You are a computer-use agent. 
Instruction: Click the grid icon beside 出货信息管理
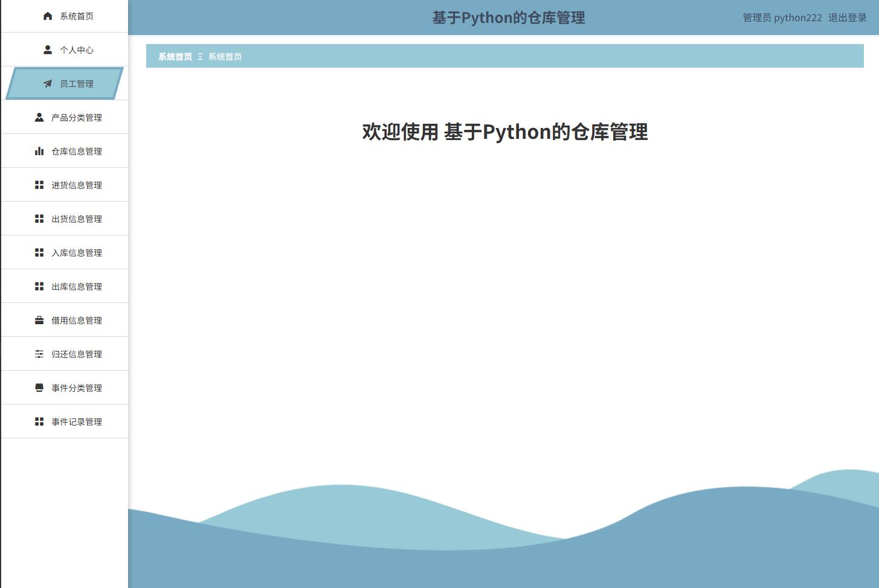[39, 219]
